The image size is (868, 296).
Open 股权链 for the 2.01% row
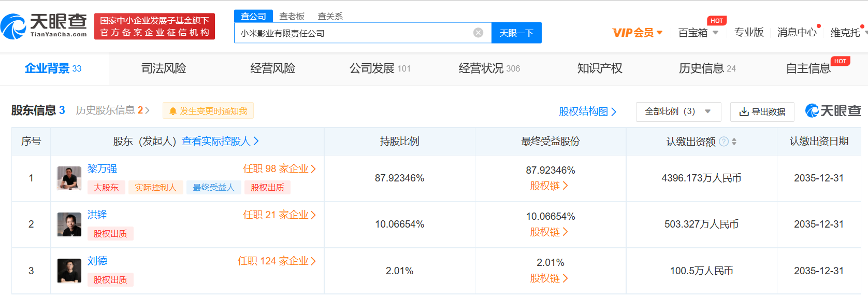coord(549,278)
